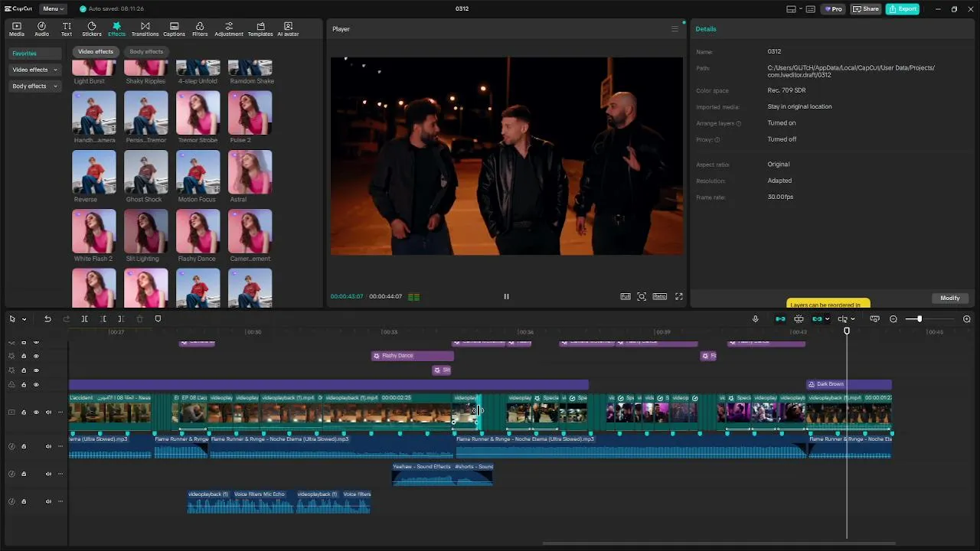980x551 pixels.
Task: Zoom out the timeline
Action: point(893,319)
